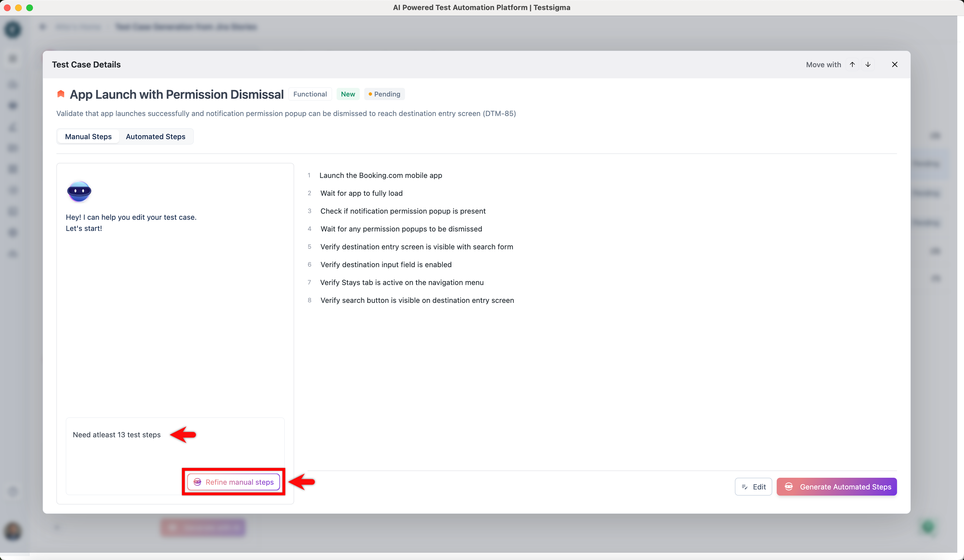Switch to the Automated Steps tab
The image size is (964, 560).
coord(155,136)
